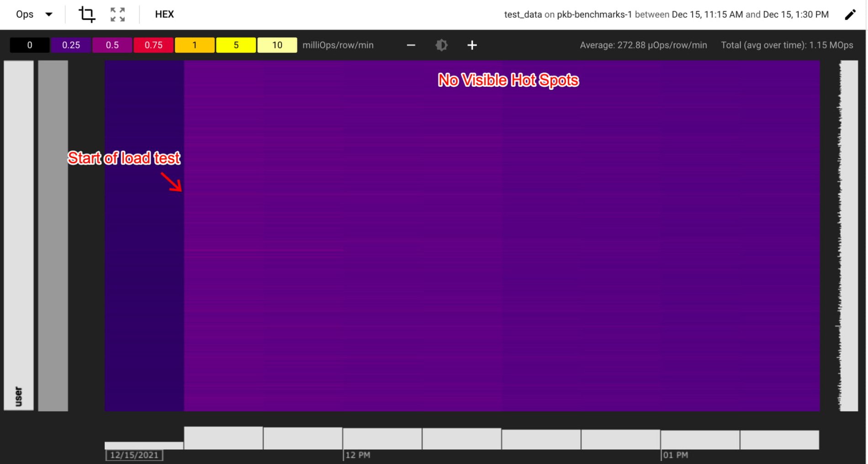Click the 12/15/2021 date marker
This screenshot has height=464, width=868.
point(134,455)
